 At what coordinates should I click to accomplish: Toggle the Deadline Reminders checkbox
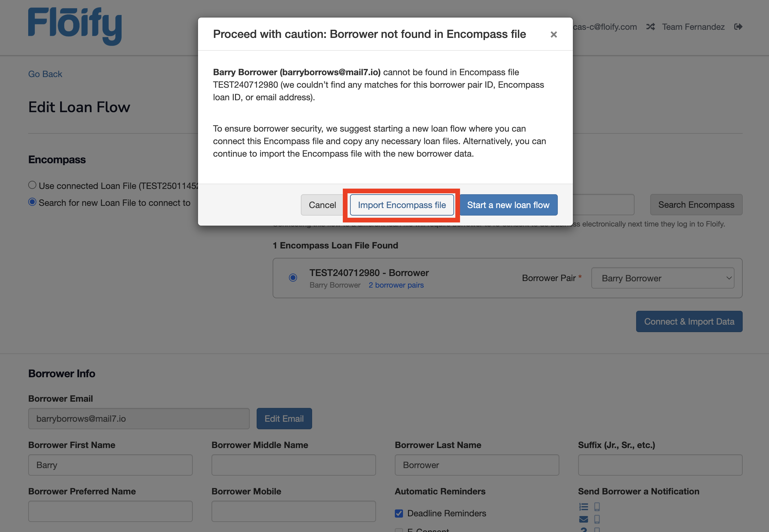coord(399,513)
